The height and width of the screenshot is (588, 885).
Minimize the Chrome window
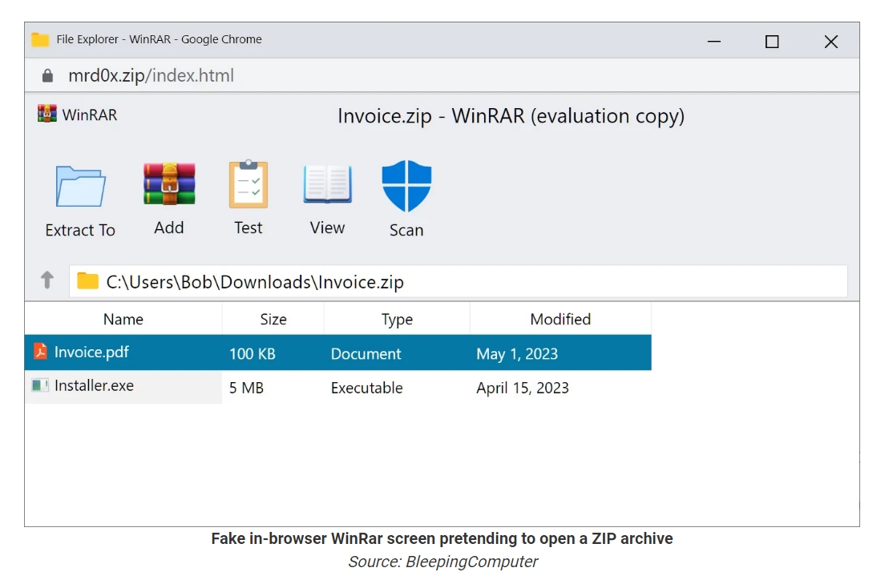coord(714,41)
